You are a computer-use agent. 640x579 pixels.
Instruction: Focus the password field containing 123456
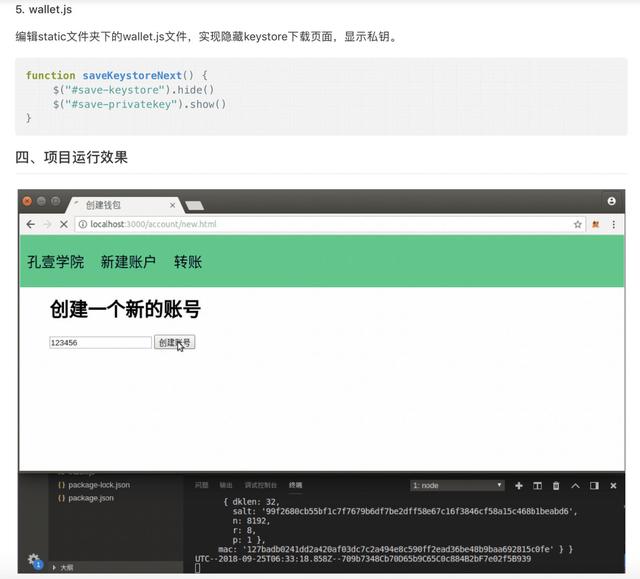click(100, 342)
